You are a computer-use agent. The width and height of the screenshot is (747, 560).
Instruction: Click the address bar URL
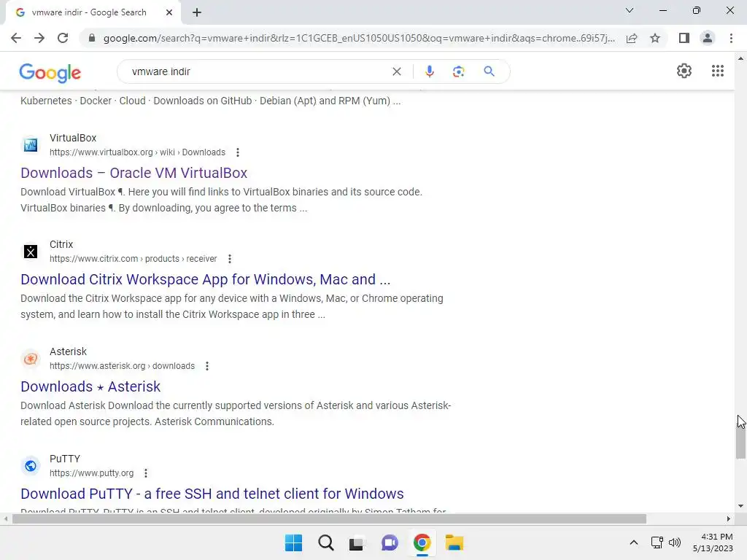(359, 38)
